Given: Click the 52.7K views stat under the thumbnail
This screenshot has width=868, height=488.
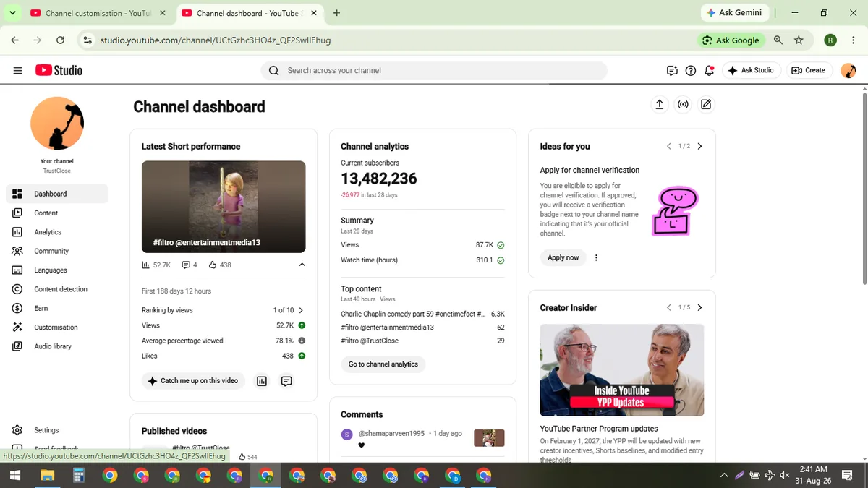Looking at the screenshot, I should coord(156,265).
